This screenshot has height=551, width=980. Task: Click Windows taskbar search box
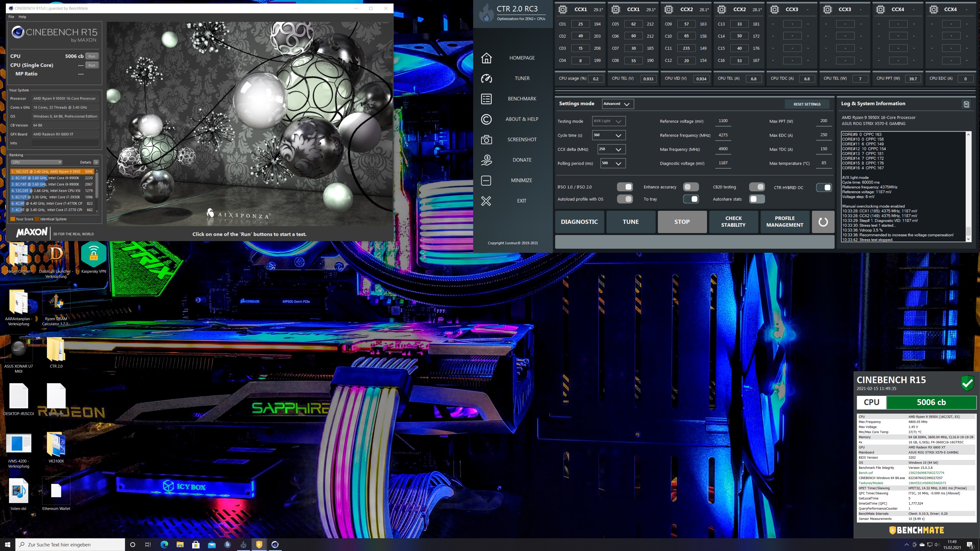(x=70, y=545)
